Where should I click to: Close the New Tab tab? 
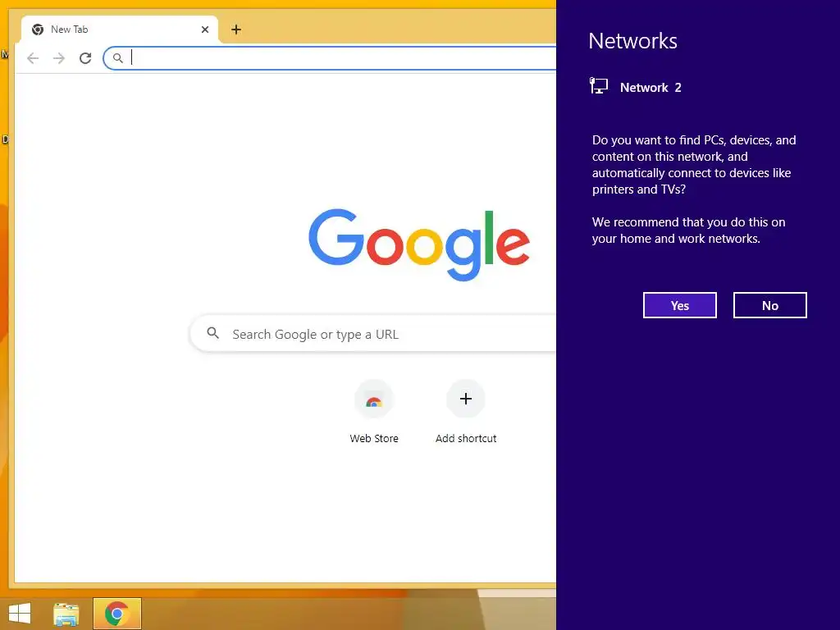(204, 30)
